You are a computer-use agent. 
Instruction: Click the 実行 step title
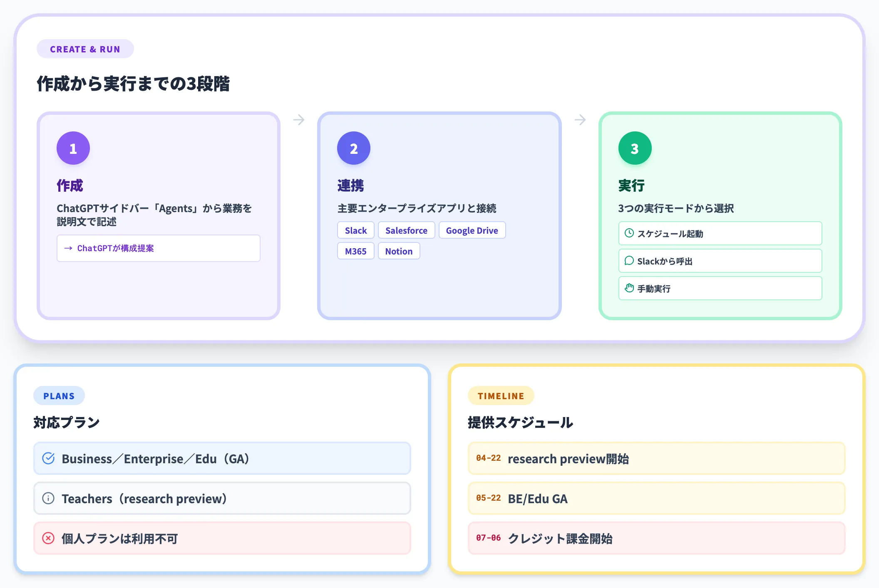pos(632,185)
